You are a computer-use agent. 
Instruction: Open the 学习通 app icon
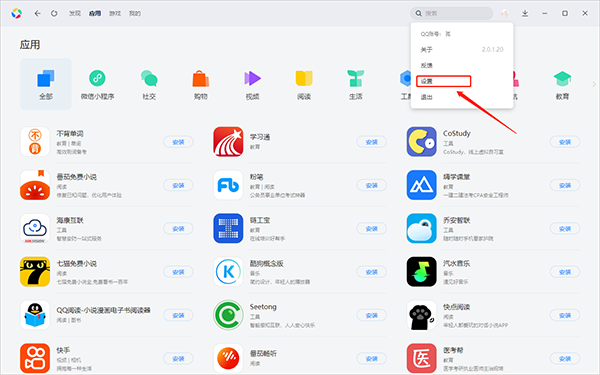tap(228, 142)
